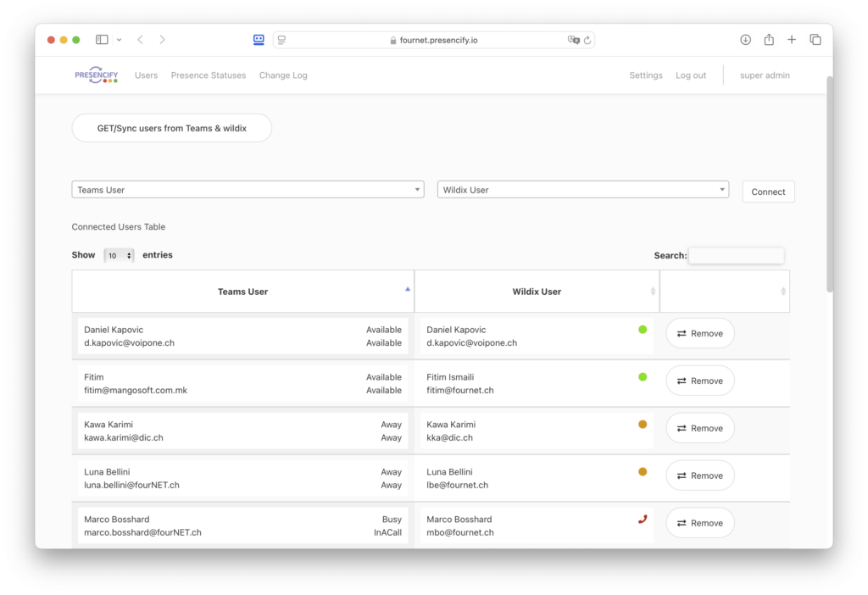
Task: Open Presence Statuses page
Action: 209,75
